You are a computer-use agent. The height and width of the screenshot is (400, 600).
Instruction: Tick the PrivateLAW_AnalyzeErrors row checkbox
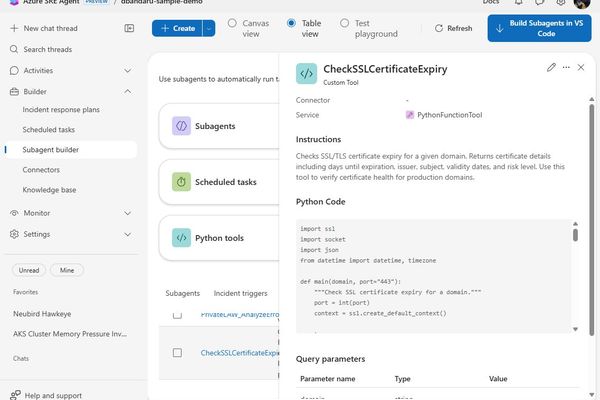point(177,315)
